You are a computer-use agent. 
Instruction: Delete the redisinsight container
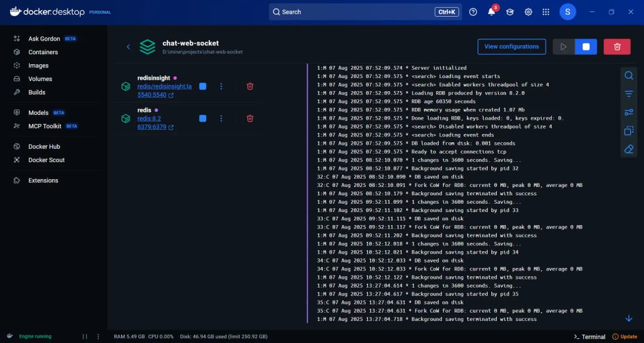pos(250,86)
